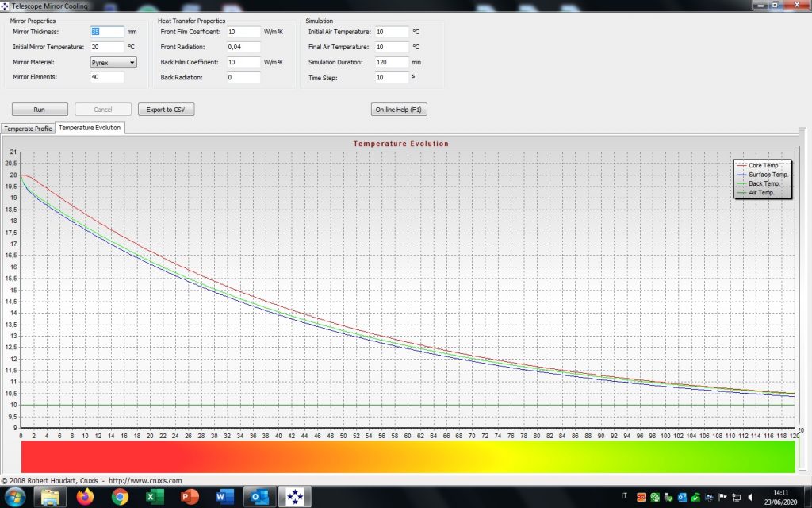Open Firefox from the taskbar
Viewport: 812px width, 508px height.
[x=85, y=497]
